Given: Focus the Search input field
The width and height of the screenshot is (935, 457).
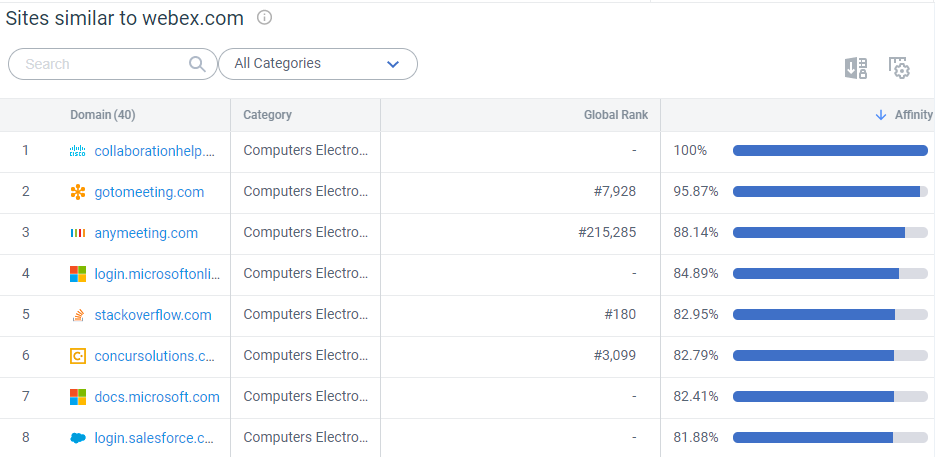Looking at the screenshot, I should tap(113, 64).
